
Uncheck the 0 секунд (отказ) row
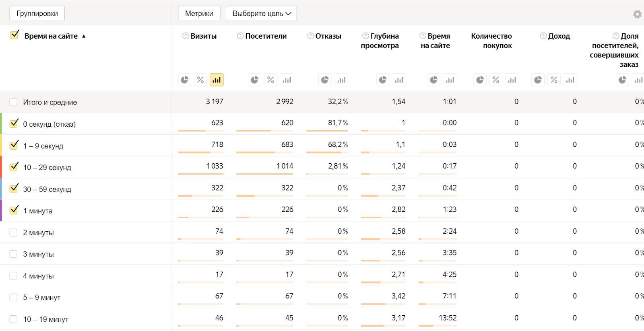click(x=14, y=123)
